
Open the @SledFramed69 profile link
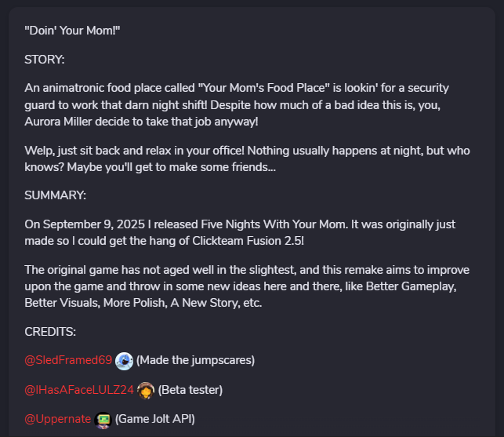click(x=68, y=361)
